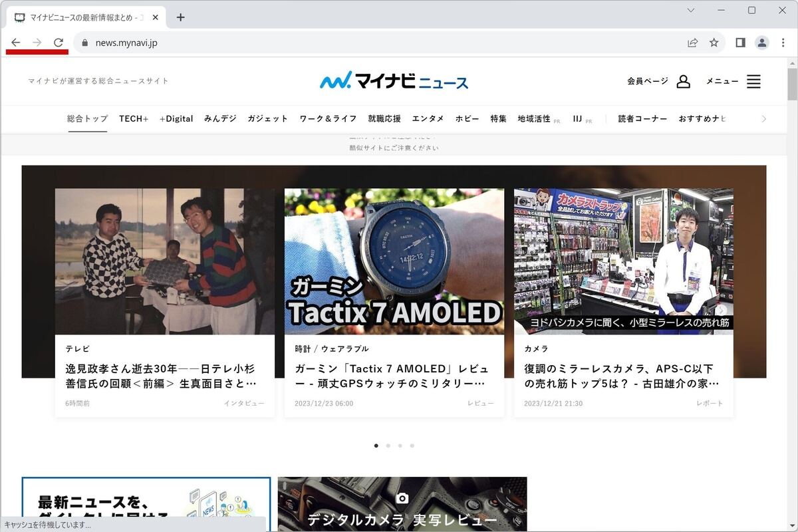Go to 読者コーナー
The height and width of the screenshot is (532, 798).
click(642, 118)
